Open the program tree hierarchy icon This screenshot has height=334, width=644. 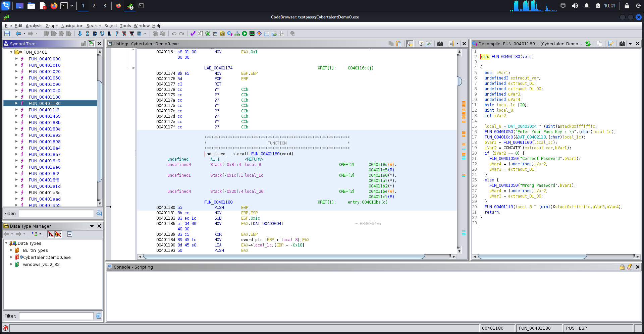click(237, 34)
